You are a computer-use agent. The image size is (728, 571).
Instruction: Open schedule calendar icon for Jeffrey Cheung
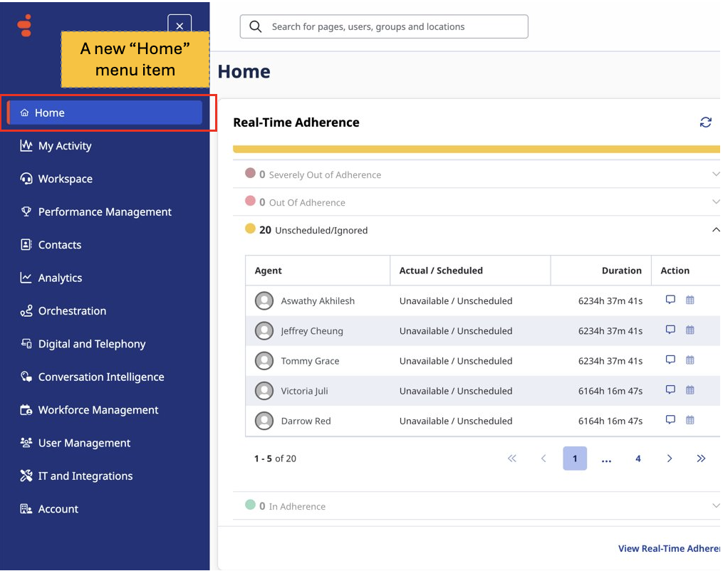[690, 330]
